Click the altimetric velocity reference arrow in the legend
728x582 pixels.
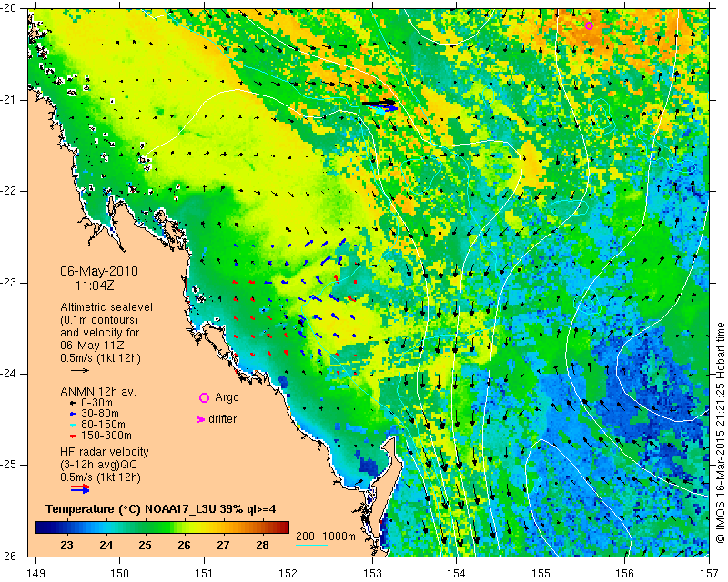[80, 371]
